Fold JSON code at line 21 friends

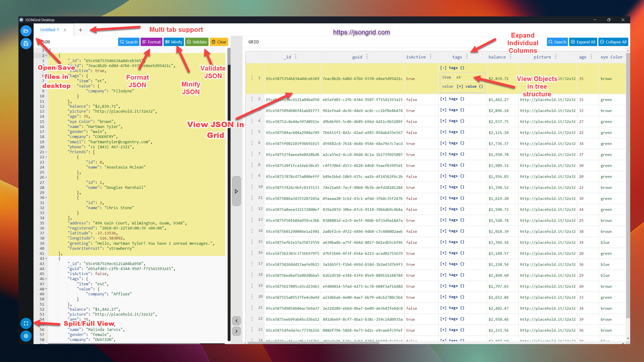46,152
